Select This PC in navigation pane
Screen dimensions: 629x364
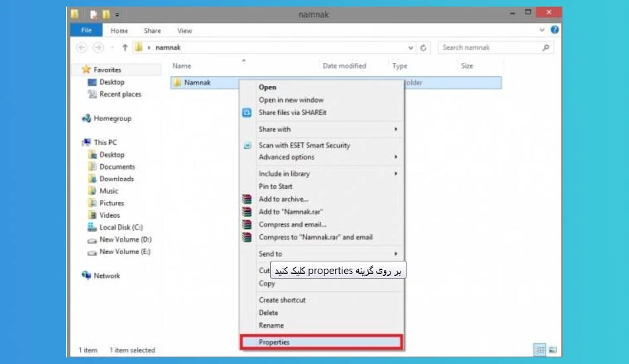pyautogui.click(x=105, y=142)
